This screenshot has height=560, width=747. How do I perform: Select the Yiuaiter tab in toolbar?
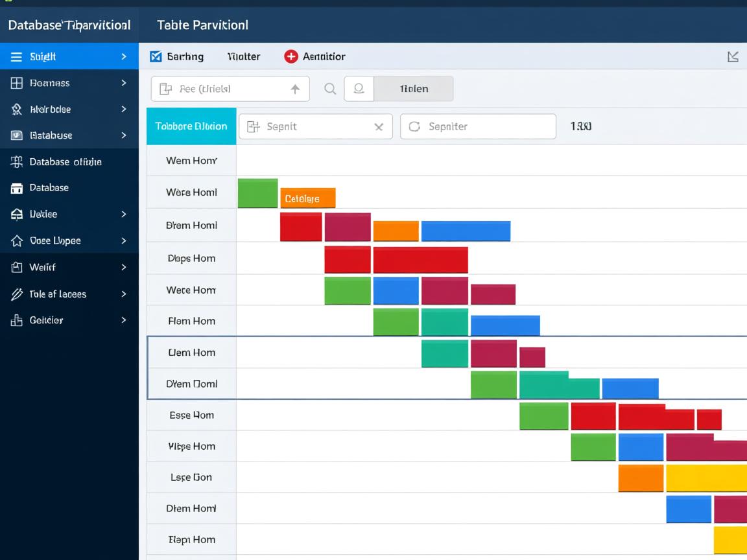244,56
